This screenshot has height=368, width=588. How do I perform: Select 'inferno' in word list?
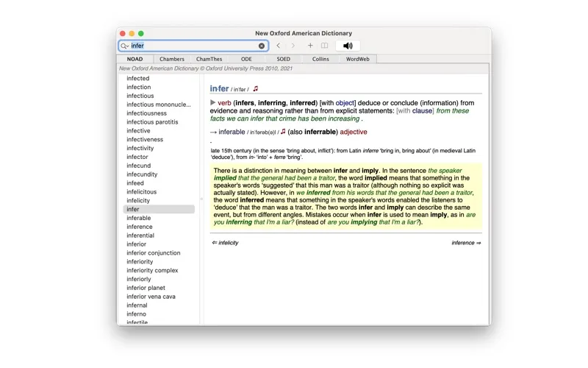(x=137, y=314)
